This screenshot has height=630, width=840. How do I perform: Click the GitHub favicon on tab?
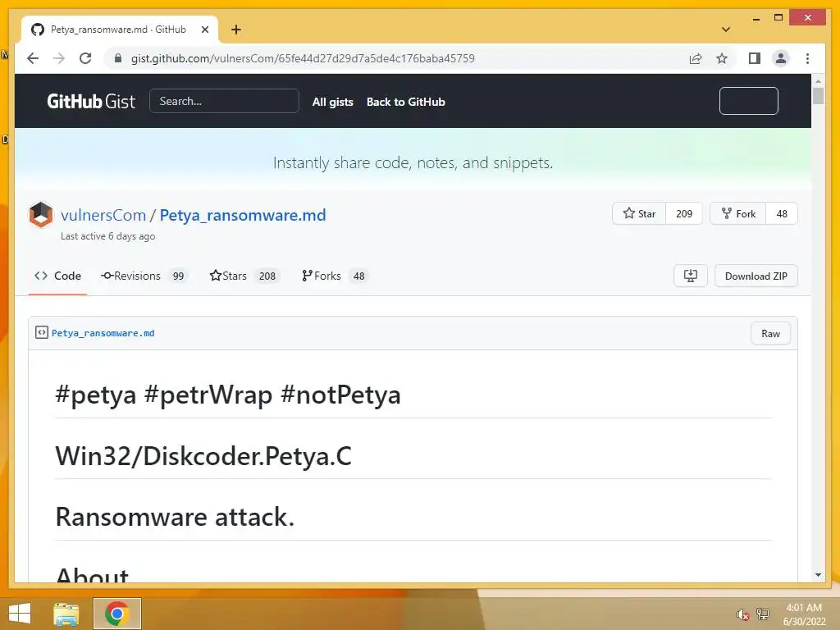pos(38,30)
